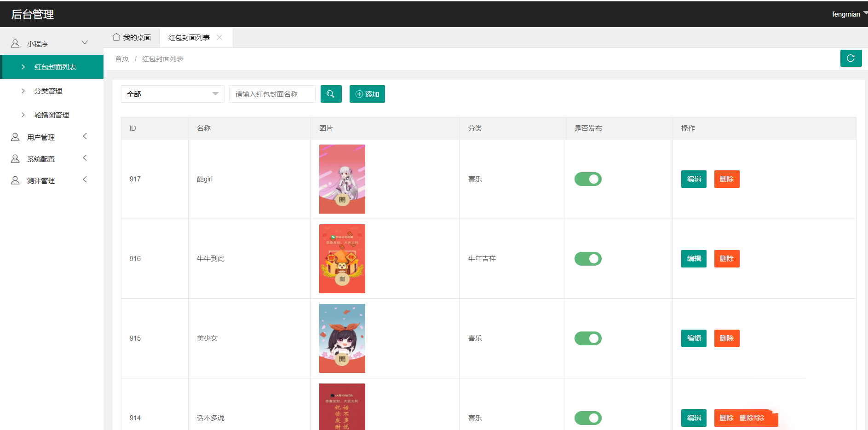Screen dimensions: 868x430
Task: Open the fengmian user dropdown
Action: [x=849, y=14]
